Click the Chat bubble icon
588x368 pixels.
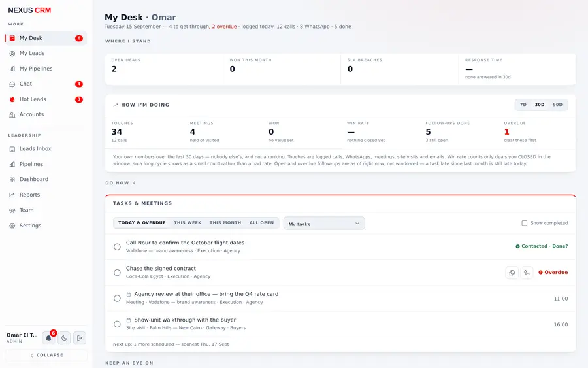tap(12, 84)
